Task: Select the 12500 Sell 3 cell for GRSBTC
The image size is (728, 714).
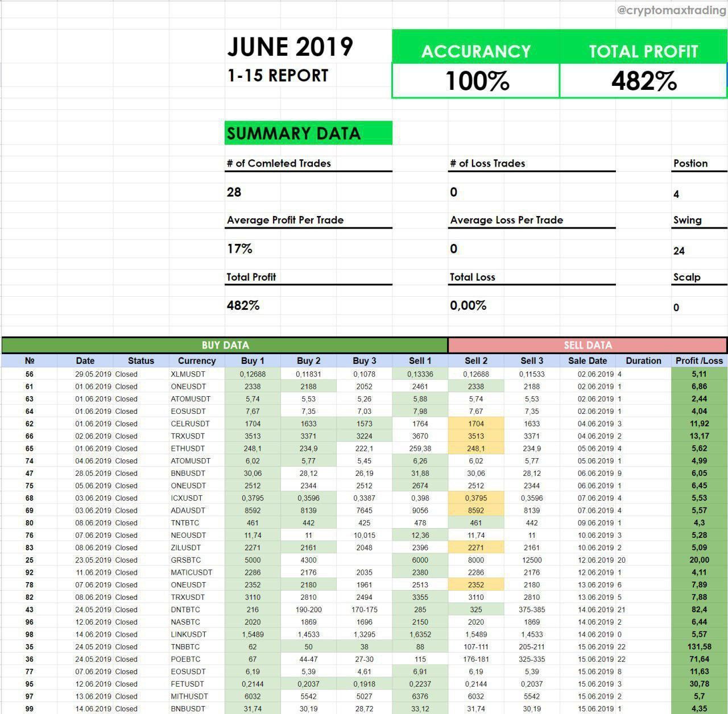Action: (x=531, y=560)
